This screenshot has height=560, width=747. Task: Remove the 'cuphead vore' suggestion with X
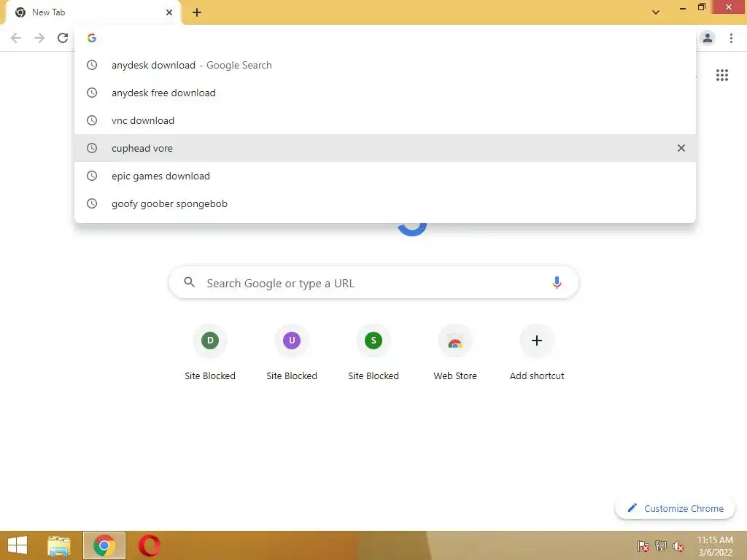[681, 148]
